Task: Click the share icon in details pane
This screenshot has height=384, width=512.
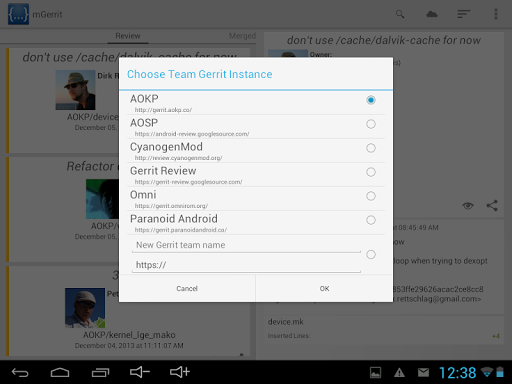Action: coord(492,205)
